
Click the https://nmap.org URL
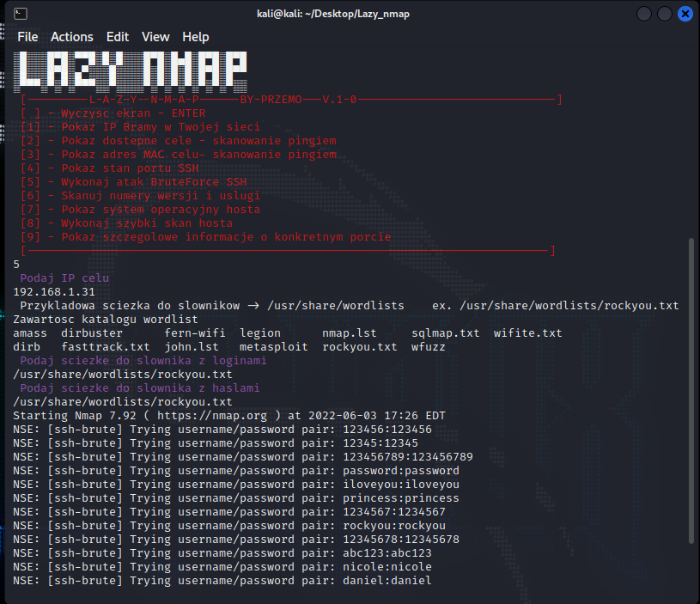212,416
